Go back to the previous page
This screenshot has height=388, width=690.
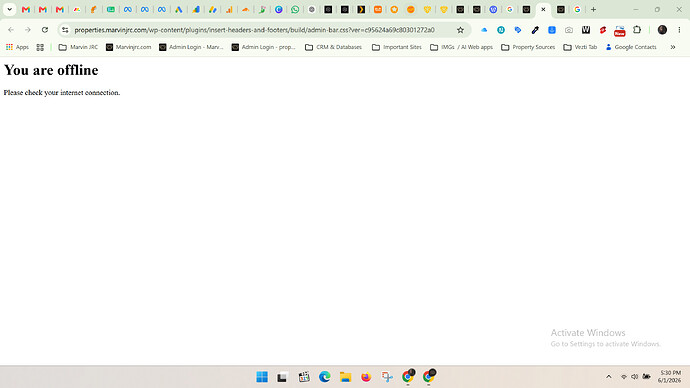[11, 30]
